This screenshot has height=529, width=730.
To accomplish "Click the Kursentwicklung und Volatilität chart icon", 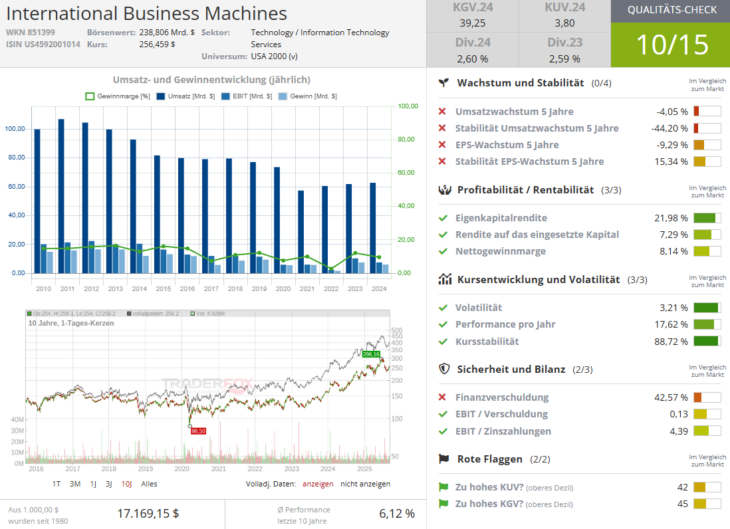I will pyautogui.click(x=445, y=279).
